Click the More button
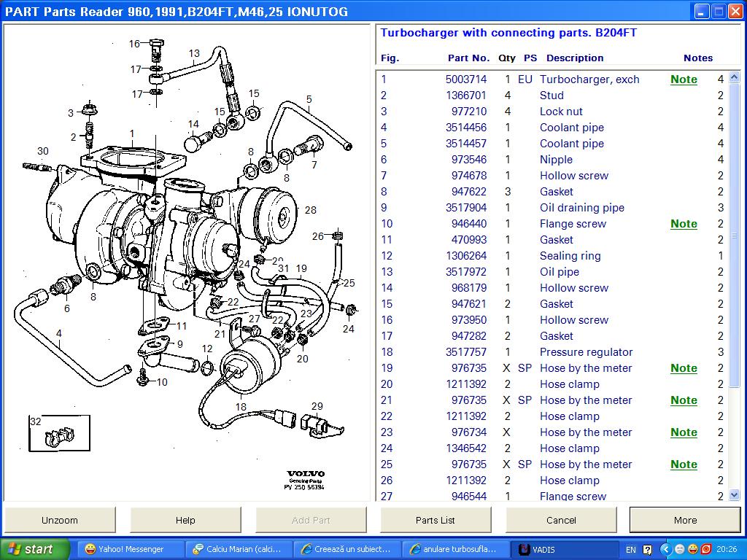Image resolution: width=747 pixels, height=560 pixels. [685, 520]
